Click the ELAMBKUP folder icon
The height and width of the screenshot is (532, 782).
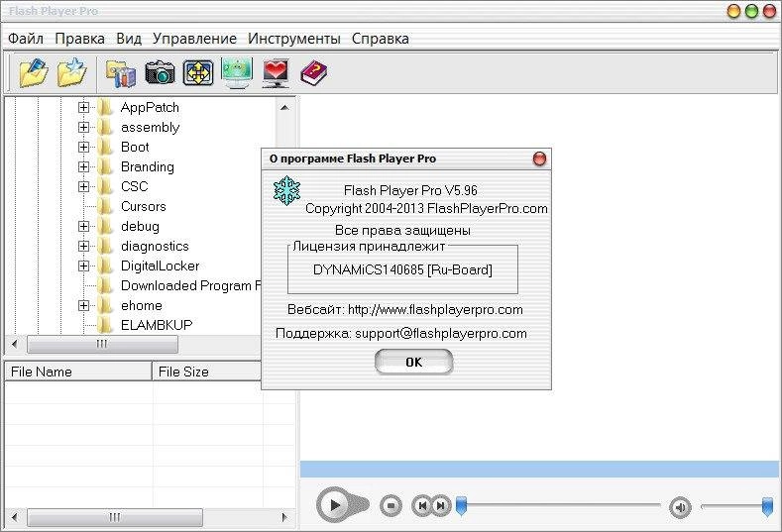[105, 325]
